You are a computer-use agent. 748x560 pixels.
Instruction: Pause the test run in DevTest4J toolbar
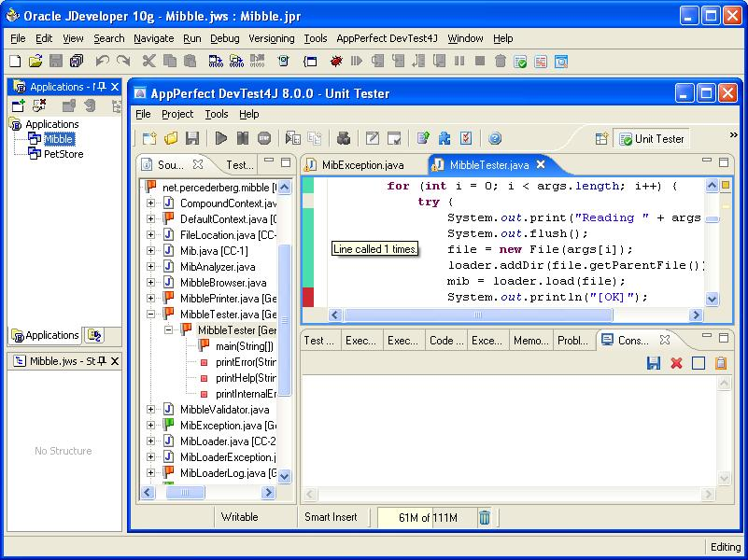coord(243,139)
